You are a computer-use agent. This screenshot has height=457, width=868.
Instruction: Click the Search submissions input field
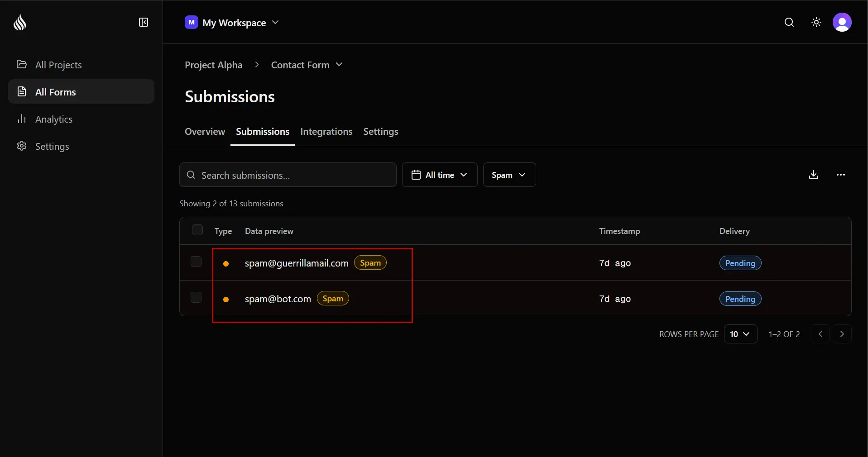[288, 175]
